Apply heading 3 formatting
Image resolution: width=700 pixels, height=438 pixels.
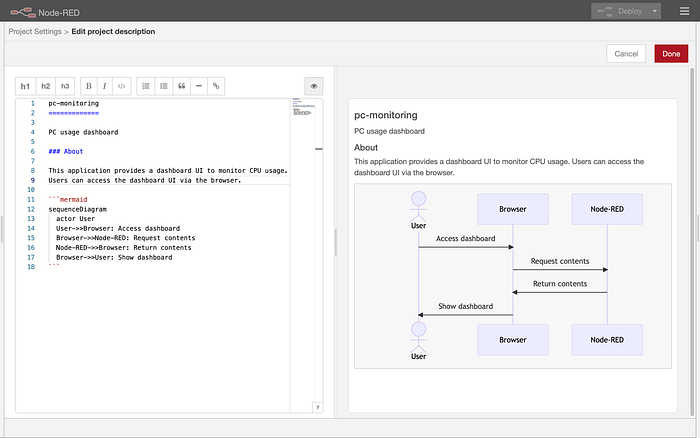[65, 86]
